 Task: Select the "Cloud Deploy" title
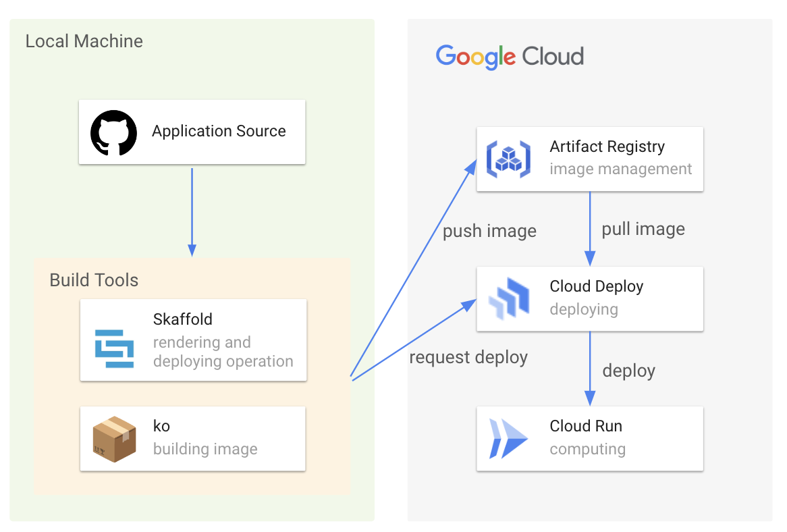597,286
